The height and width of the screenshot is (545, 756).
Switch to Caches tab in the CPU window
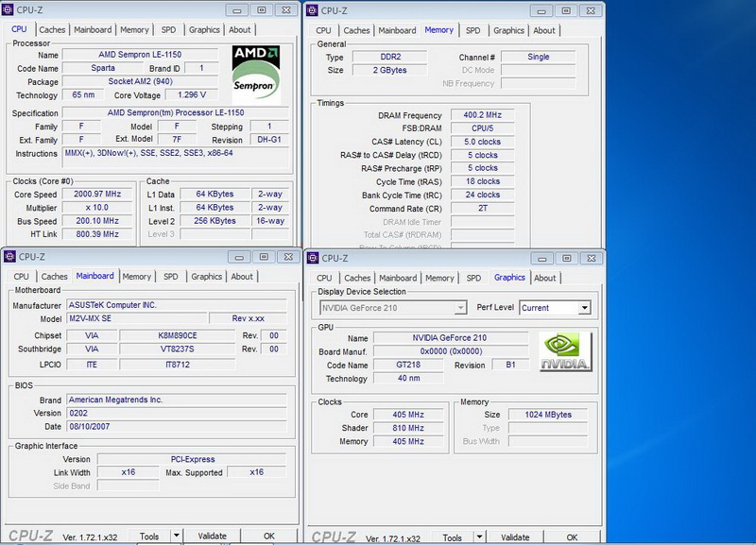[52, 30]
